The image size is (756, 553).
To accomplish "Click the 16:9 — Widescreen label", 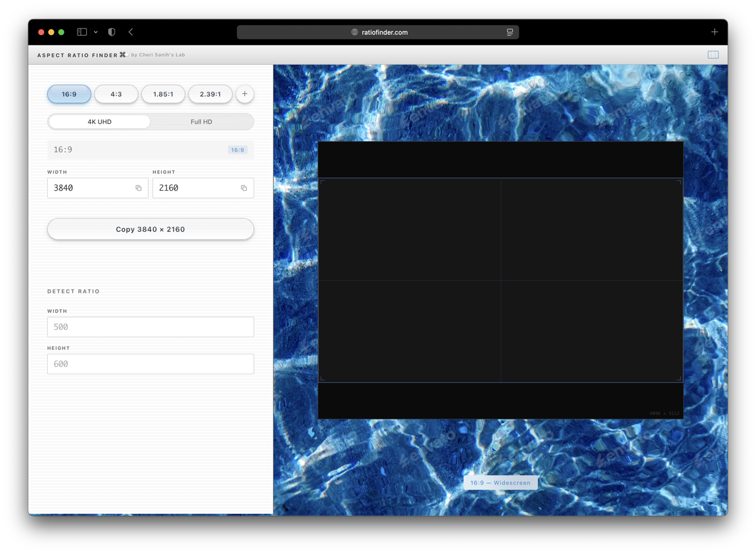I will click(501, 483).
